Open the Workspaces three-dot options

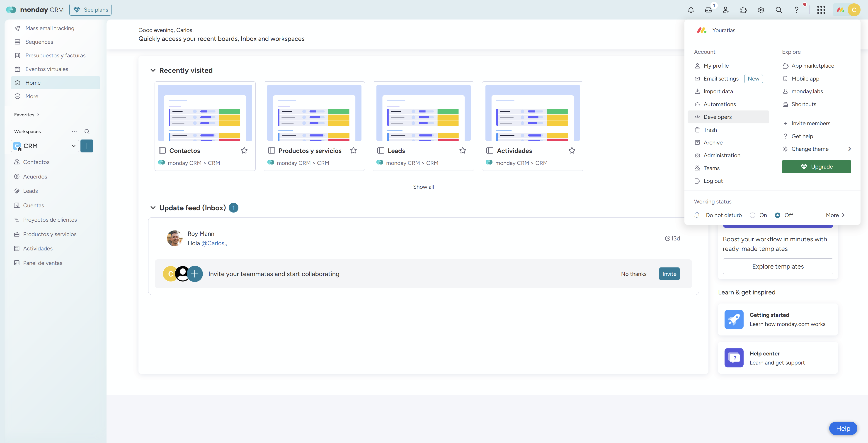pos(74,132)
